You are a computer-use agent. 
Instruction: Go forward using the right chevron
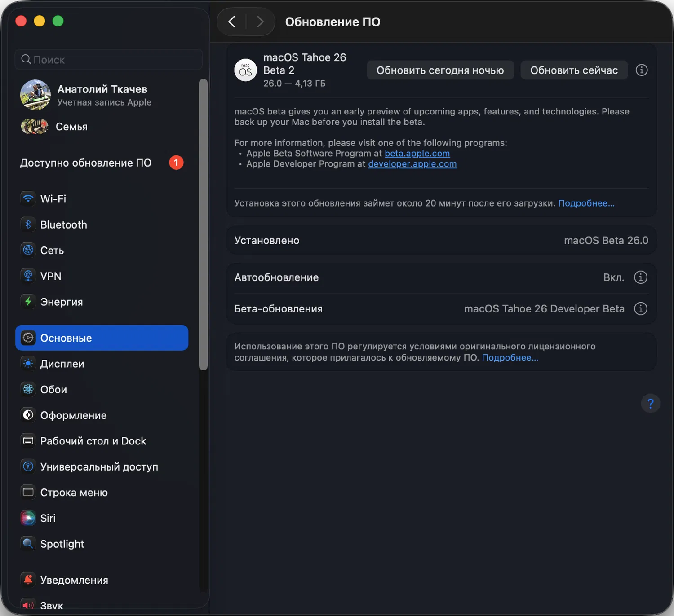pyautogui.click(x=260, y=22)
